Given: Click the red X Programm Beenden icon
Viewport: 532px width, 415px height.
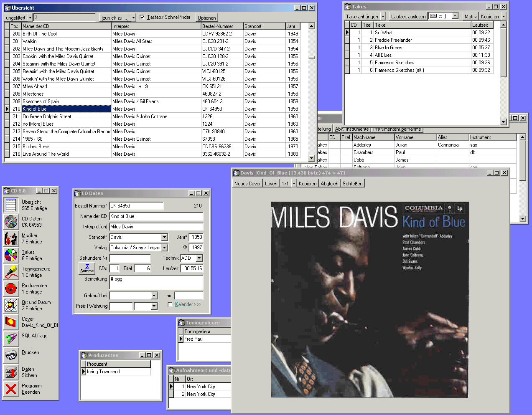Looking at the screenshot, I should click(11, 389).
